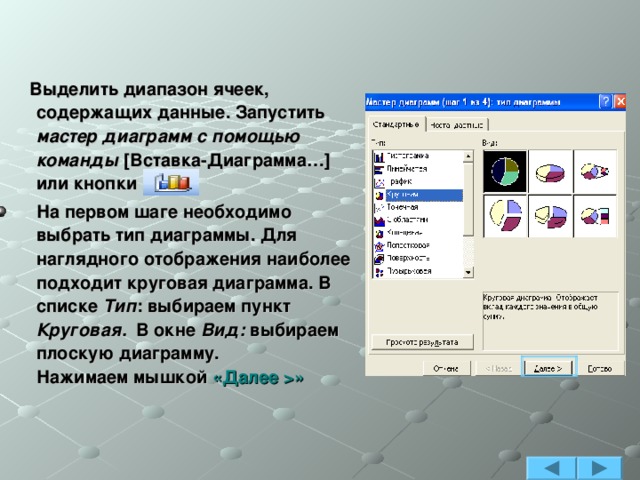Click the chart wizard toolbar icon in the text
The width and height of the screenshot is (640, 480).
click(171, 183)
